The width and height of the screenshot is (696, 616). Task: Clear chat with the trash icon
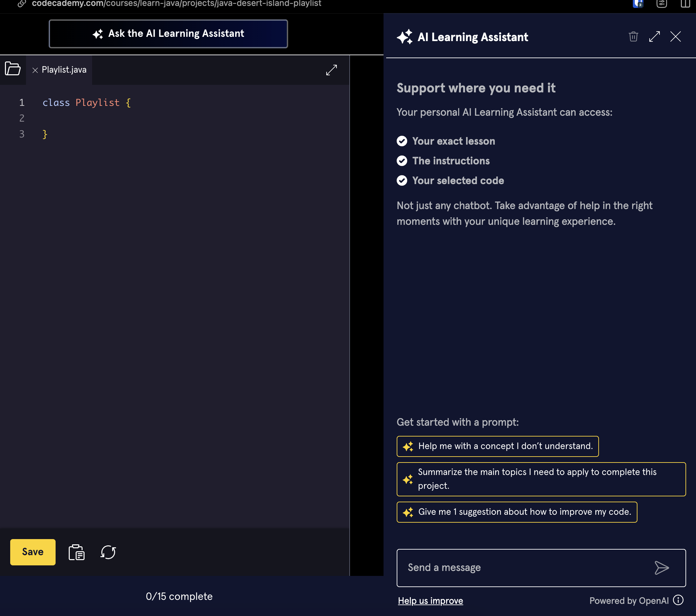coord(633,36)
